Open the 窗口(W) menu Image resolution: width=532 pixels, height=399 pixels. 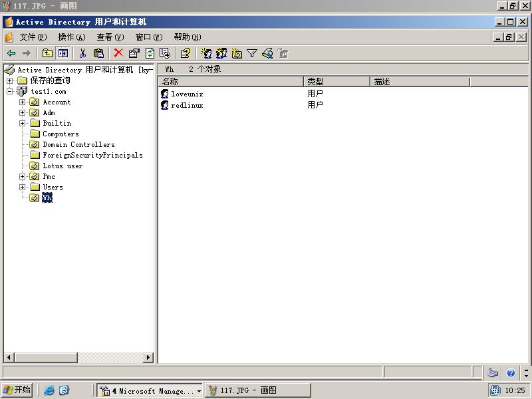coord(149,37)
